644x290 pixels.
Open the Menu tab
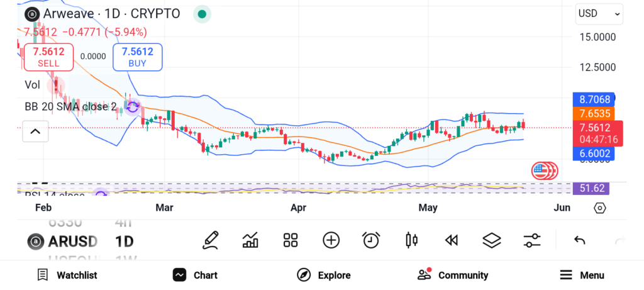coord(582,275)
